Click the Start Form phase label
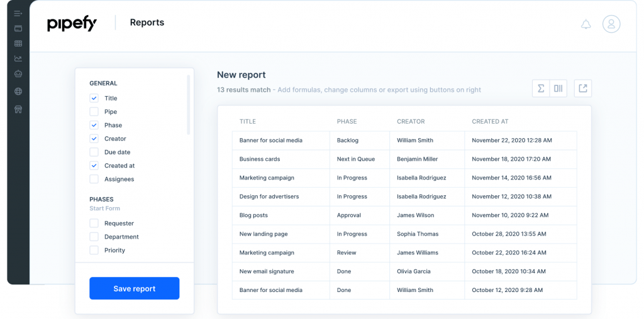Image resolution: width=644 pixels, height=319 pixels. [105, 208]
